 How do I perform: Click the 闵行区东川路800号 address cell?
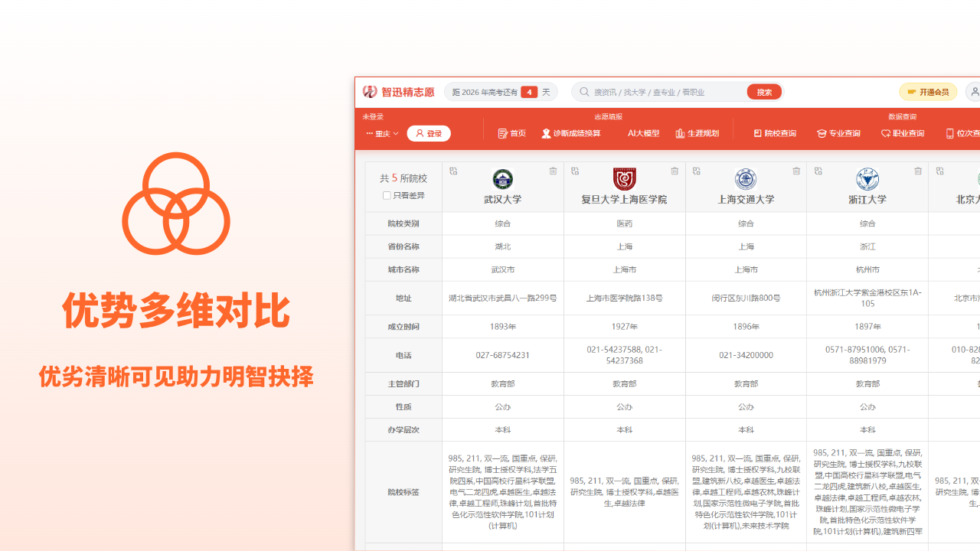pos(746,298)
